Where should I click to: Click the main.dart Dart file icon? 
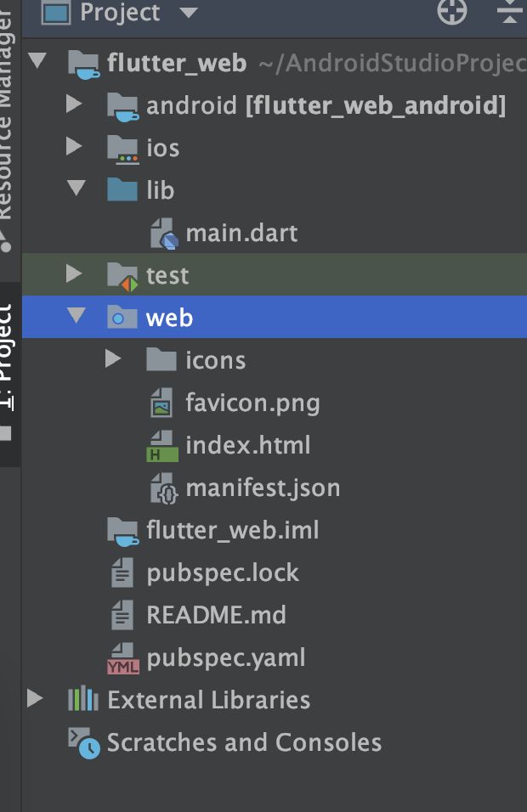[x=164, y=234]
